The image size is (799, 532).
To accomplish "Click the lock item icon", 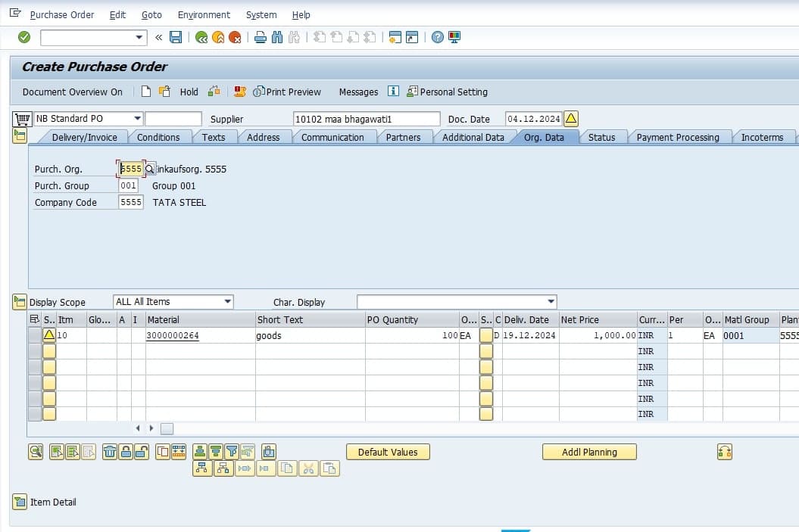I will 126,452.
